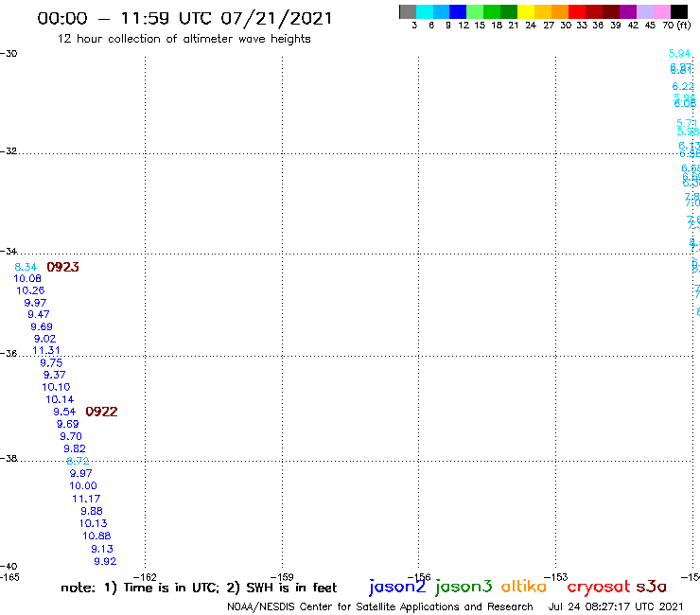700x615 pixels.
Task: Click the 10.13 wave height value
Action: [x=94, y=523]
